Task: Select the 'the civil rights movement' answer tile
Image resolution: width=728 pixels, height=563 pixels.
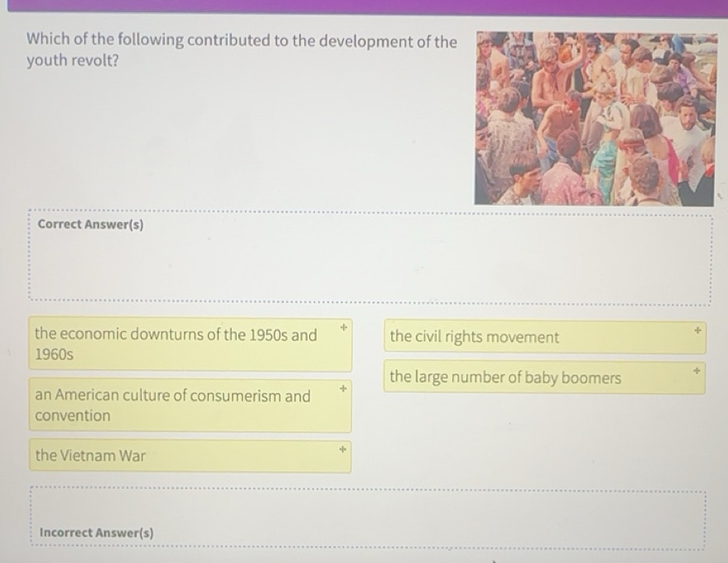Action: point(506,337)
